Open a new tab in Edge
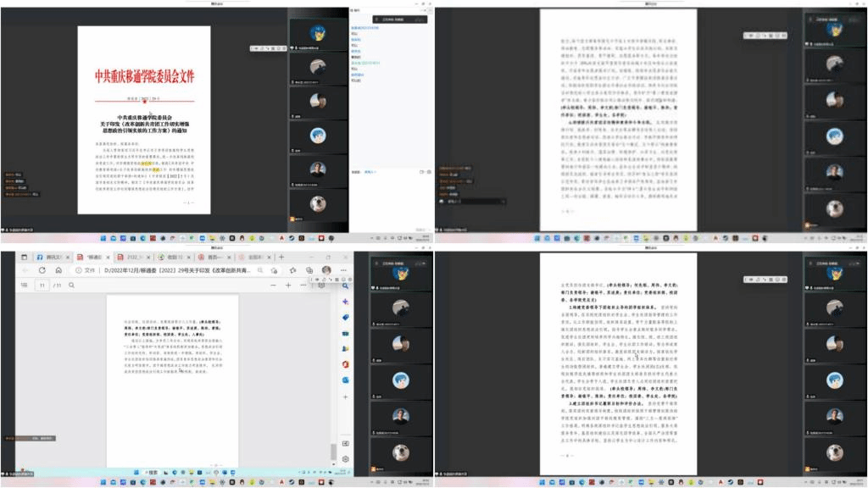Image resolution: width=868 pixels, height=488 pixels. pos(281,257)
